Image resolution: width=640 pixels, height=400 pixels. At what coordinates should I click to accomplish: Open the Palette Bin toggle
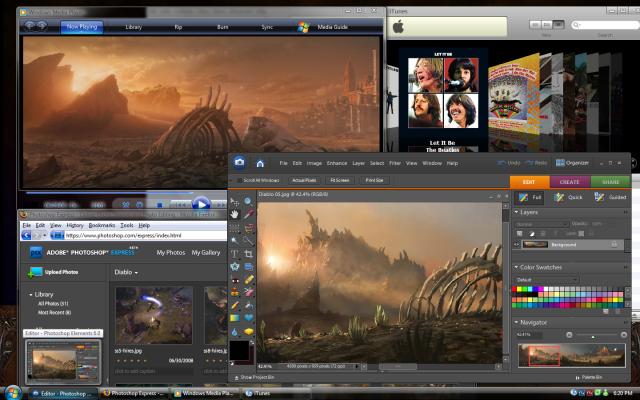coord(589,378)
